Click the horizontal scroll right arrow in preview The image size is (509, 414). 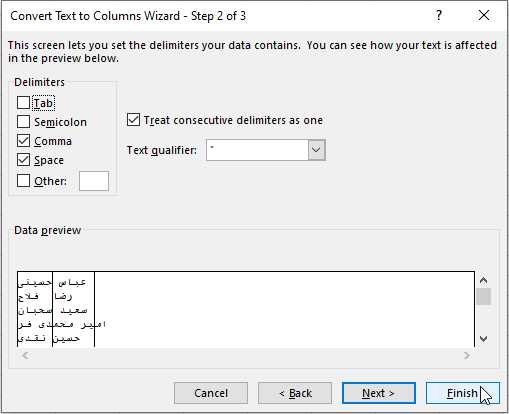pyautogui.click(x=467, y=356)
